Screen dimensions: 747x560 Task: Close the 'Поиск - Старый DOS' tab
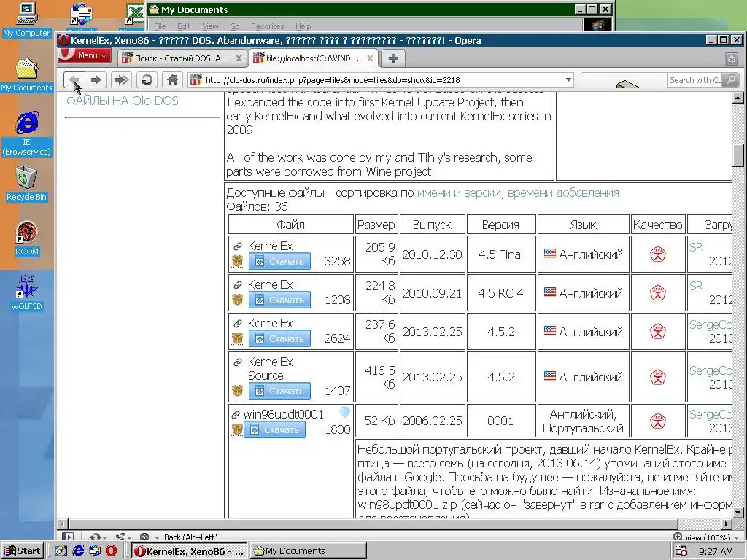pos(239,58)
